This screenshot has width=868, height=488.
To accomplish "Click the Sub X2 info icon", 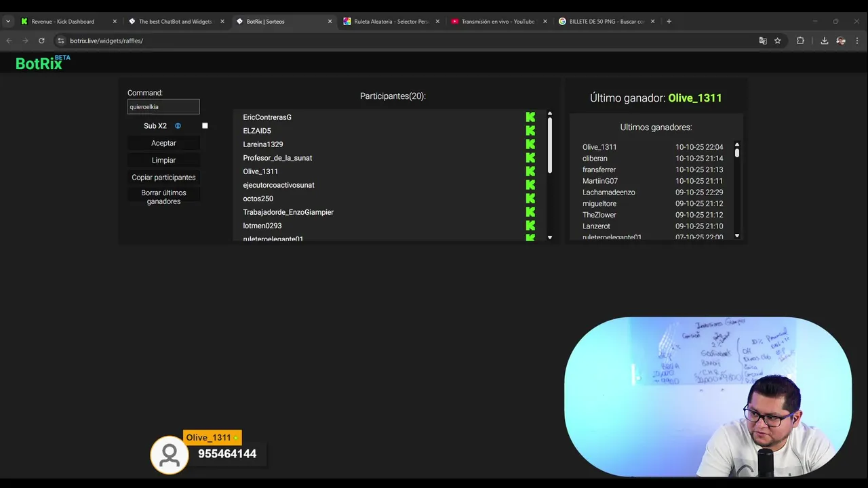I will pos(178,126).
